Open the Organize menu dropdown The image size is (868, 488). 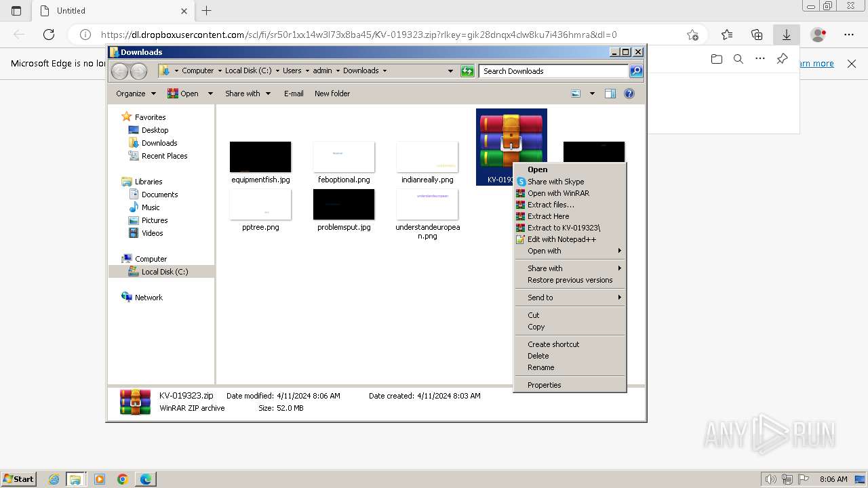pyautogui.click(x=136, y=94)
